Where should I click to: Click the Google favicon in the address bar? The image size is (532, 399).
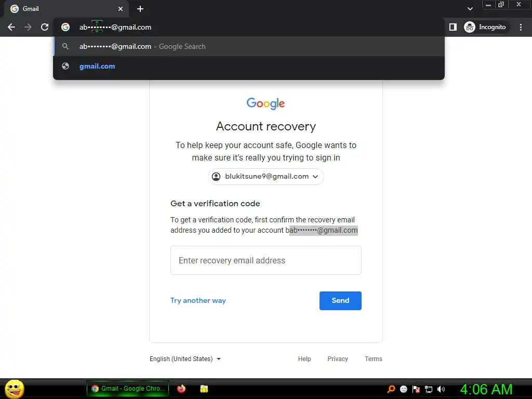click(x=65, y=27)
